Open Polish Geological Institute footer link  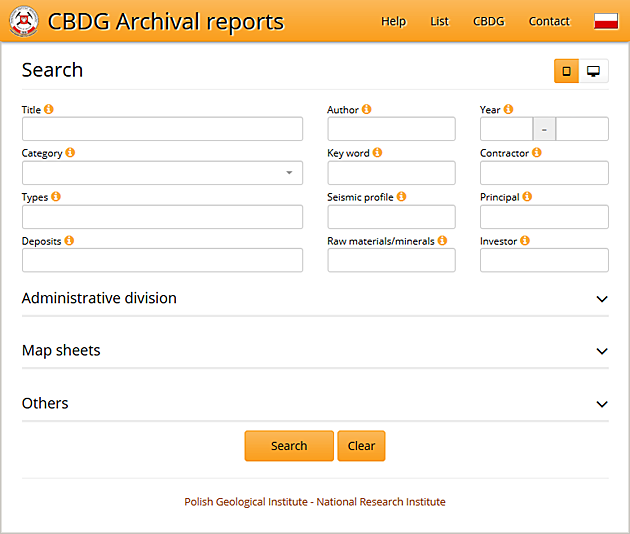[x=315, y=502]
